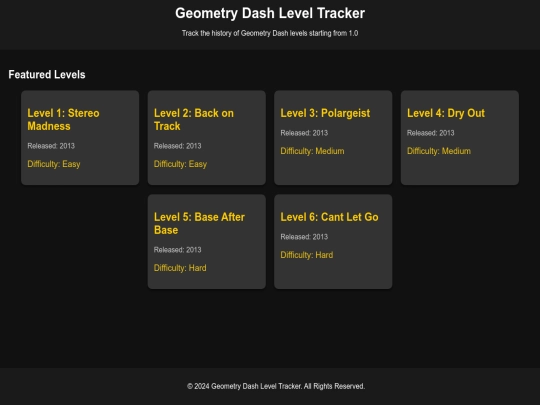The width and height of the screenshot is (540, 405).
Task: Click the Geometry Dash Level Tracker heading
Action: (x=270, y=13)
